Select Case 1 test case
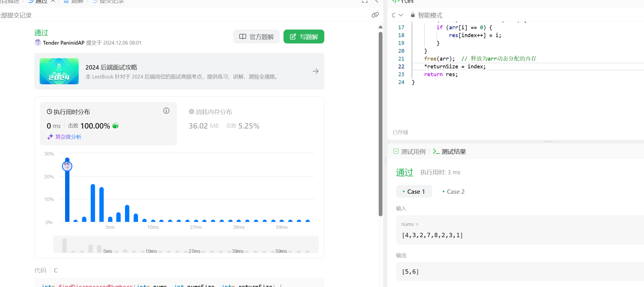644x287 pixels. click(414, 192)
